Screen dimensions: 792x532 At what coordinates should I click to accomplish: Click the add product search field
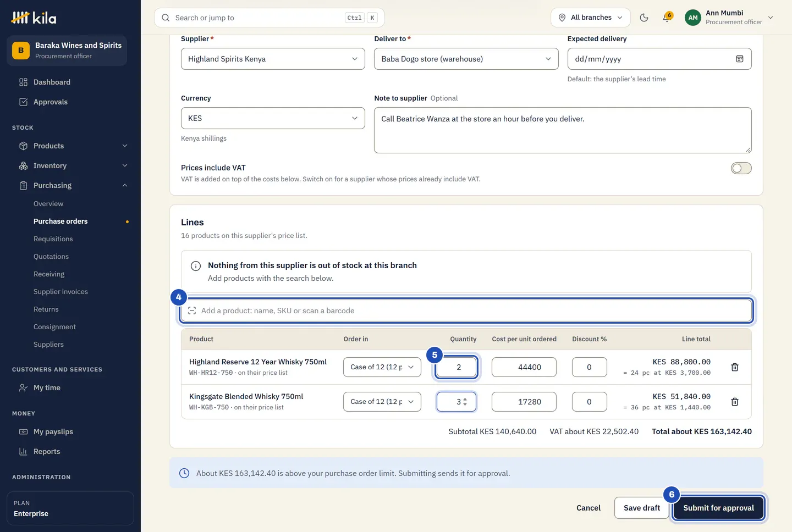pyautogui.click(x=466, y=311)
